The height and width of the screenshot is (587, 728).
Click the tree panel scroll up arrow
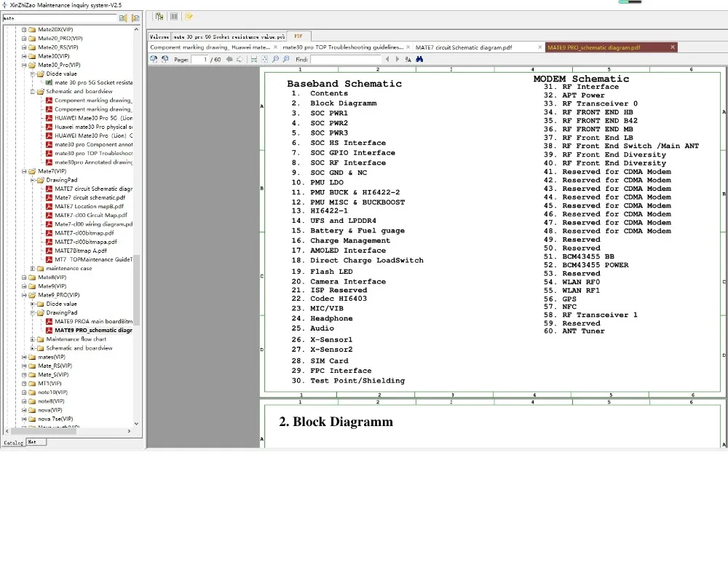point(137,29)
